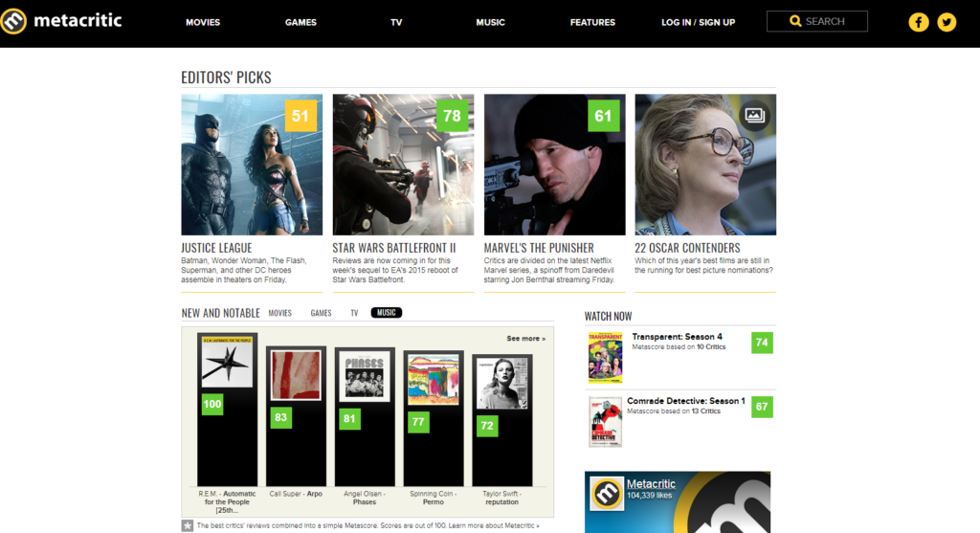Focus the Search input field
Screen dimensions: 980x533
(x=817, y=21)
